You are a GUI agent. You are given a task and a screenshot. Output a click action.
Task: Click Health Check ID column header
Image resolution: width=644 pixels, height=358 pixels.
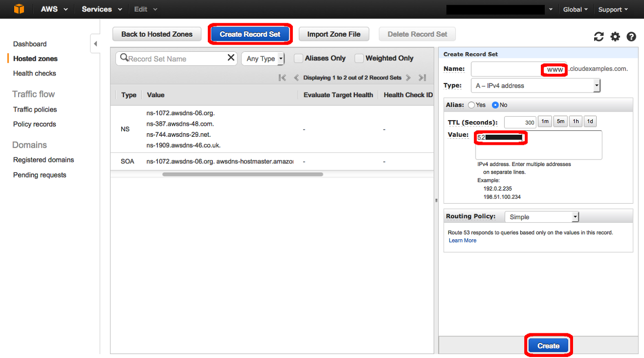pyautogui.click(x=408, y=95)
